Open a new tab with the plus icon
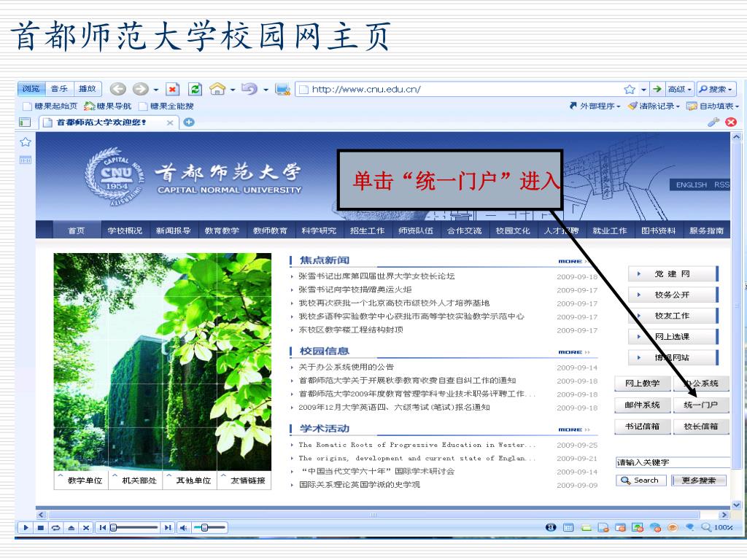The image size is (747, 560). click(189, 122)
